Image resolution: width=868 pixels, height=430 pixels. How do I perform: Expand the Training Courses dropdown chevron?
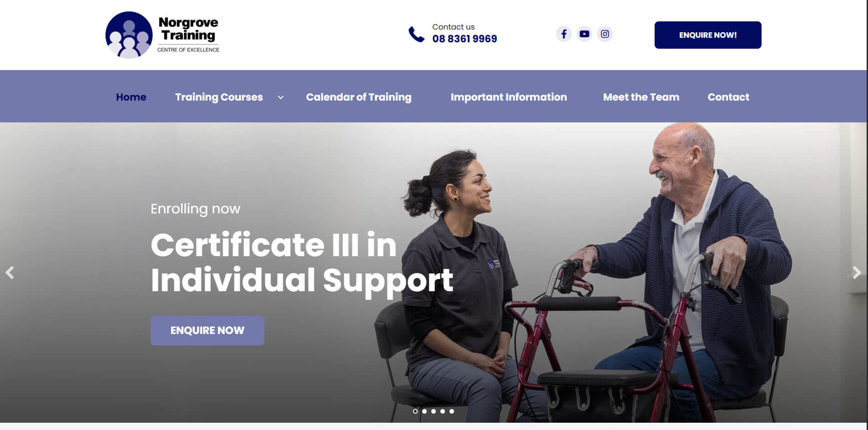click(x=281, y=97)
